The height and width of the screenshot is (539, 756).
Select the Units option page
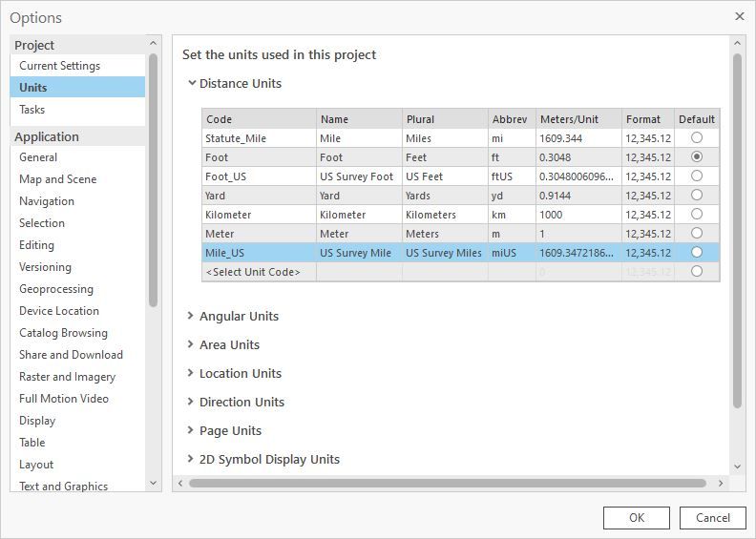click(x=77, y=87)
